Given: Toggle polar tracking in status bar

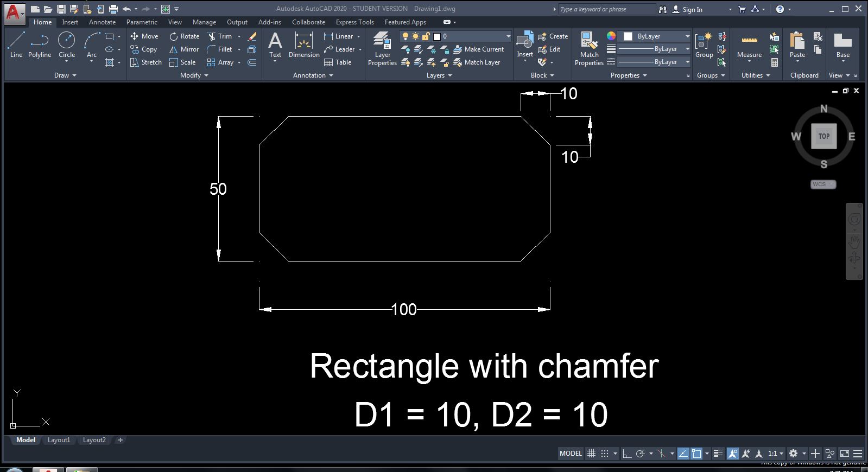Looking at the screenshot, I should [x=640, y=454].
